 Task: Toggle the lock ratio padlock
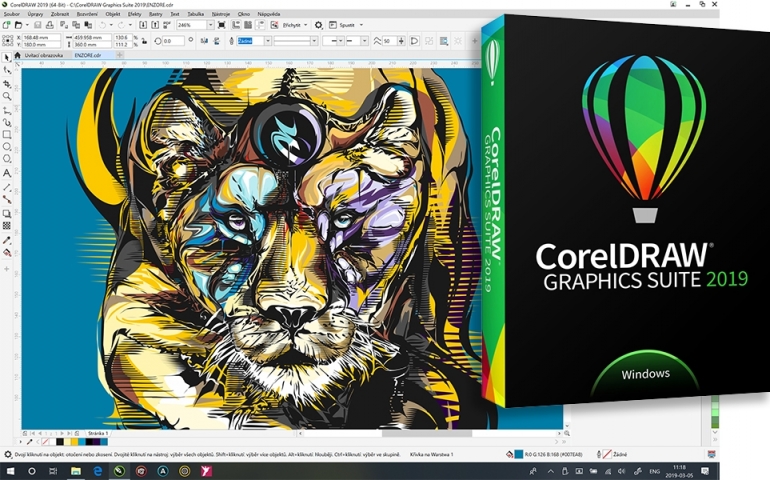click(x=143, y=41)
